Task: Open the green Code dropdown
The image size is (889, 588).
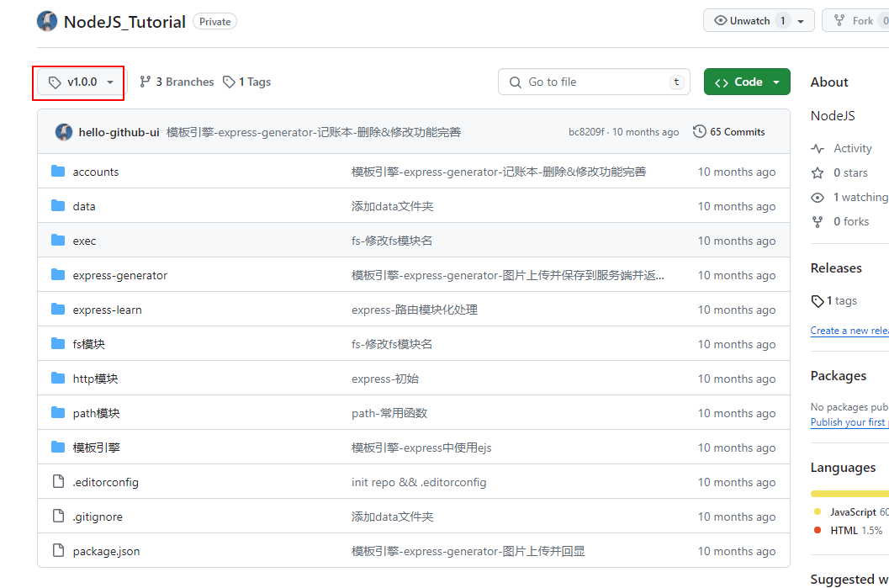Action: pos(747,82)
